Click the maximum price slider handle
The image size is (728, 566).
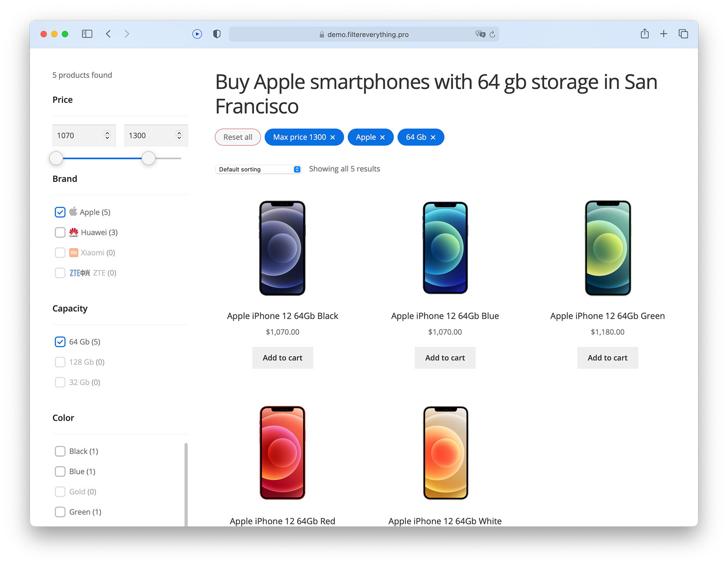point(149,158)
